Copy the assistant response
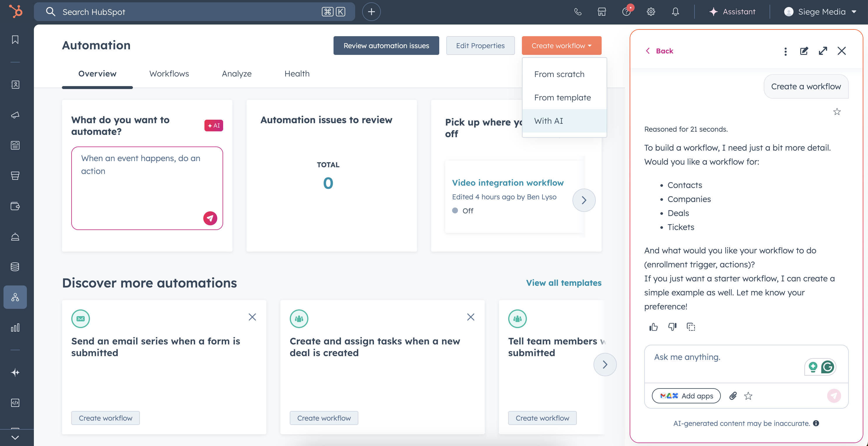The width and height of the screenshot is (868, 446). coord(691,327)
